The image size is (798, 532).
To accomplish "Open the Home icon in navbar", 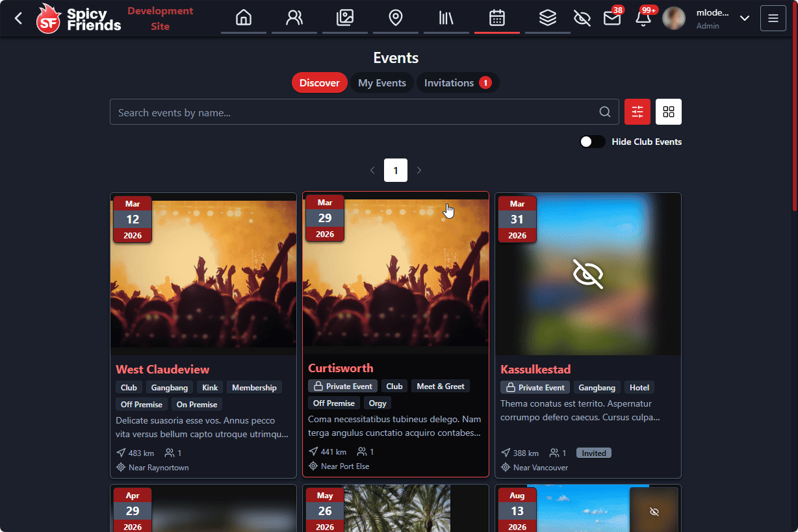I will pos(244,18).
